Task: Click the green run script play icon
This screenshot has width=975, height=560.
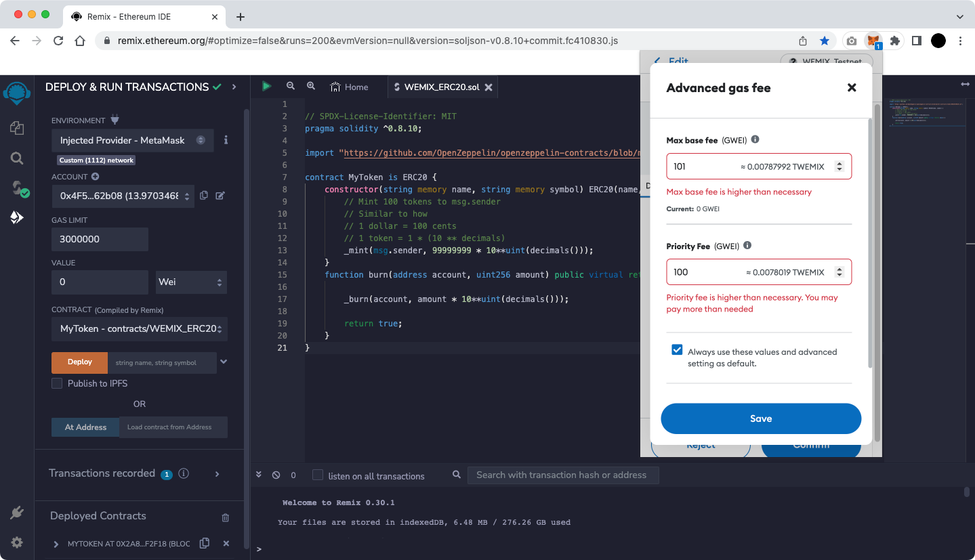Action: [266, 86]
